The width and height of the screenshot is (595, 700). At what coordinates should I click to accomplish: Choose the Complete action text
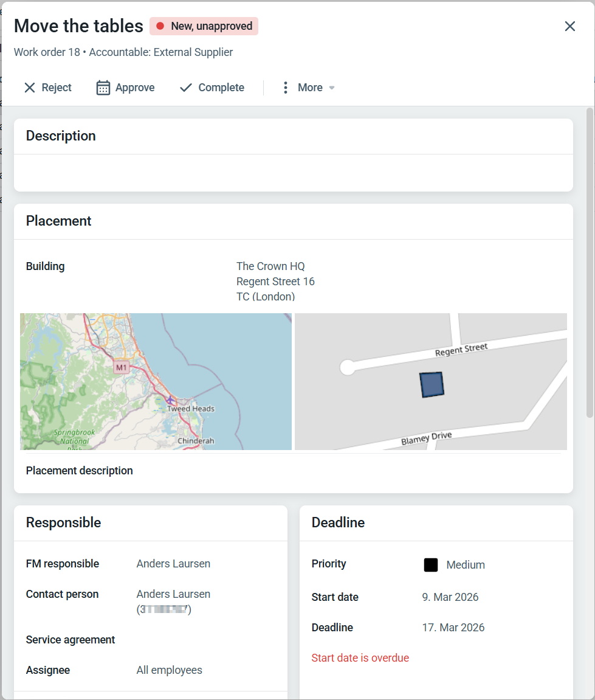(x=221, y=88)
